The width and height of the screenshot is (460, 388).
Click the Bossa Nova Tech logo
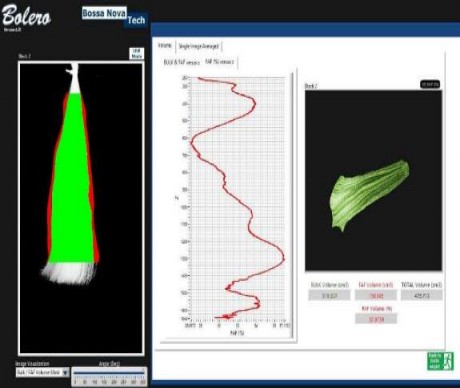point(113,17)
